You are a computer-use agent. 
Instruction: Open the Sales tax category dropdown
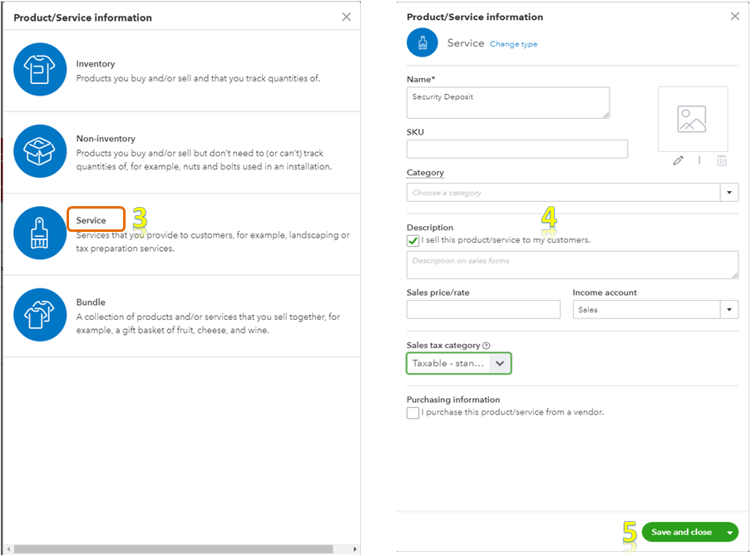[499, 363]
